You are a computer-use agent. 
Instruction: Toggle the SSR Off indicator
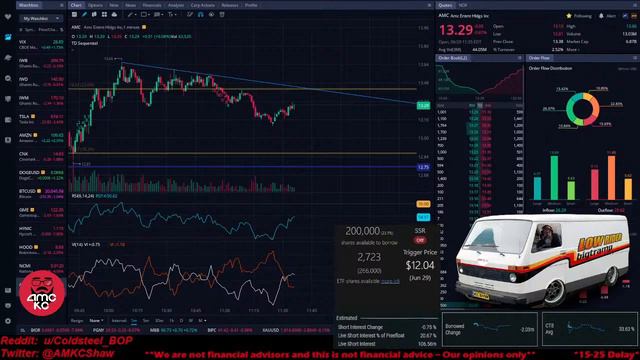tap(420, 240)
